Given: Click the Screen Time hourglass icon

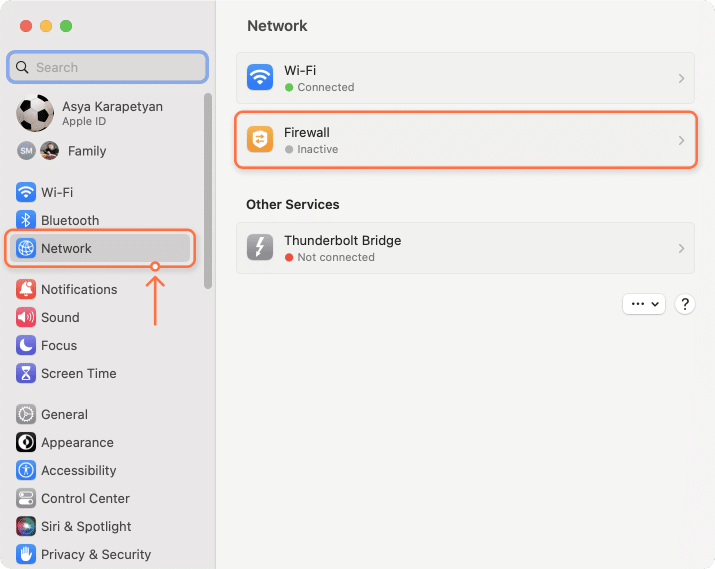Looking at the screenshot, I should click(x=26, y=373).
